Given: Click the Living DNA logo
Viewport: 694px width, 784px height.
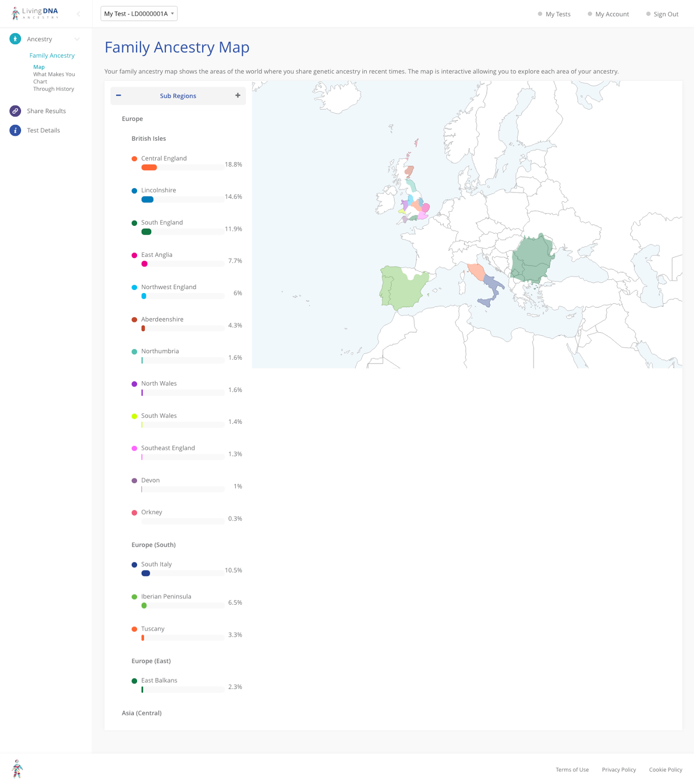Looking at the screenshot, I should tap(35, 13).
